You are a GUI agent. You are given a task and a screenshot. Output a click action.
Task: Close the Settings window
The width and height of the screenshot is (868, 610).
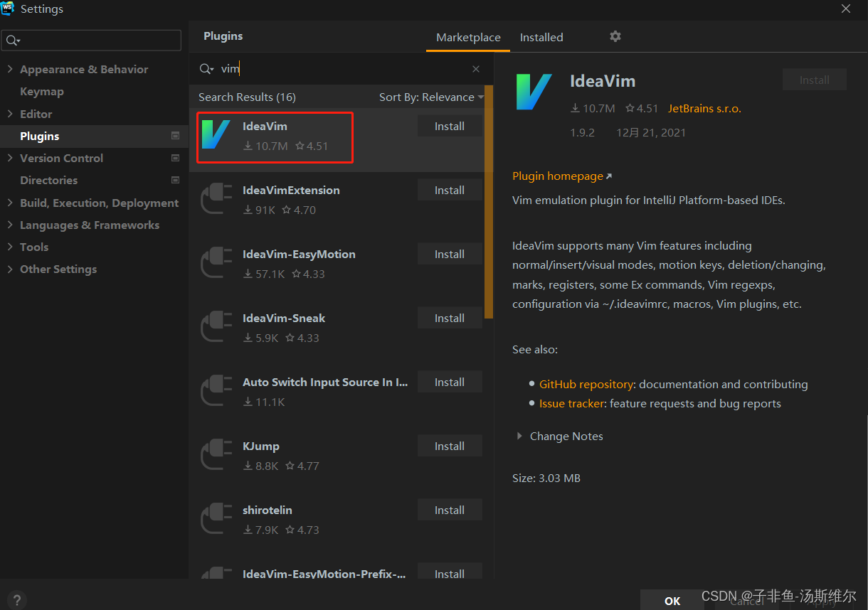tap(846, 9)
